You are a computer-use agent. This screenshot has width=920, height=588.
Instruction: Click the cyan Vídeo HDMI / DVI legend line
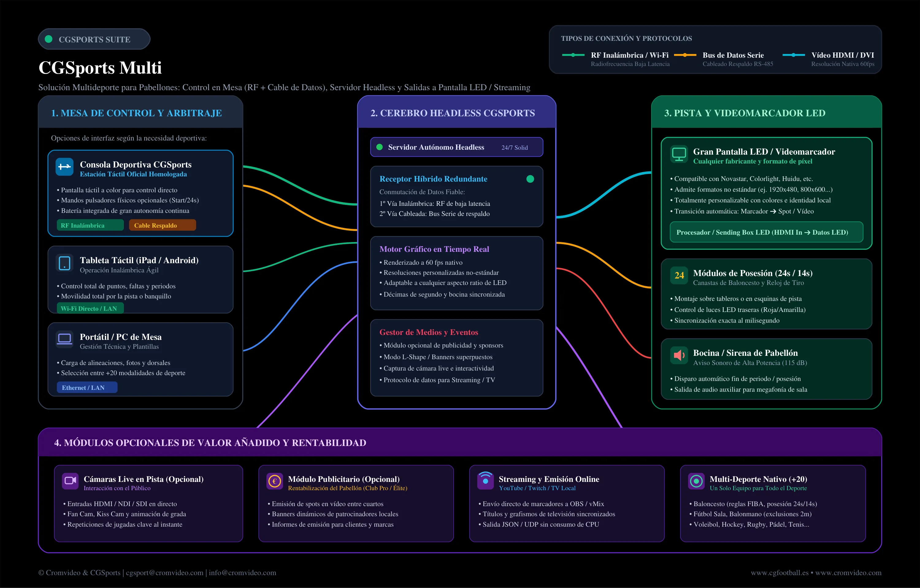click(794, 55)
